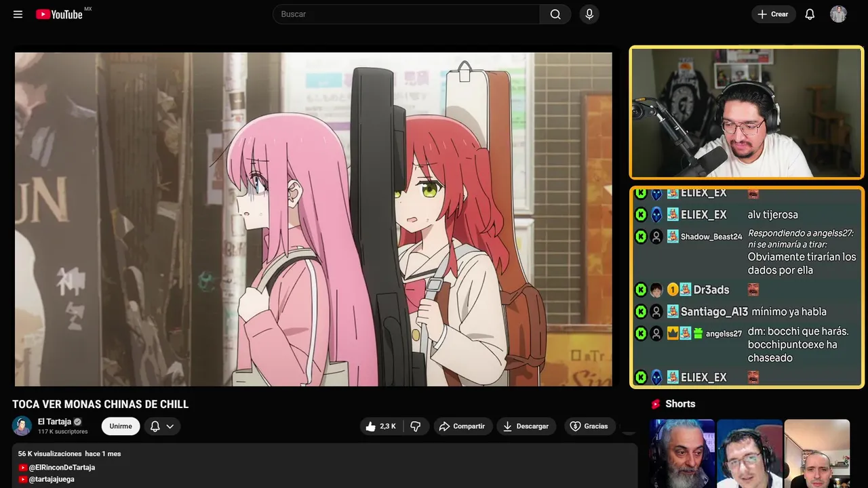The image size is (868, 488).
Task: Send a Gracias super thanks
Action: [589, 426]
